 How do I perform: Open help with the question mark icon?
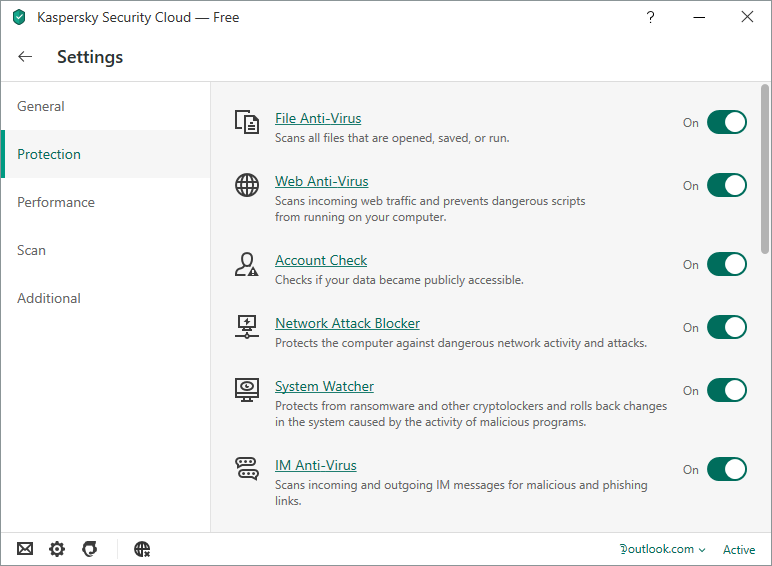coord(650,17)
